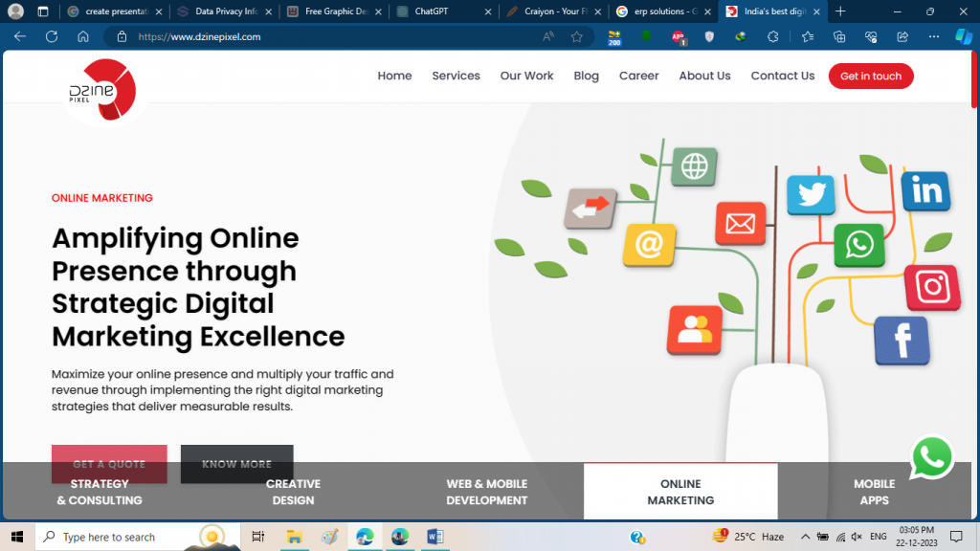Open the Contact Us navigation link

(x=783, y=76)
